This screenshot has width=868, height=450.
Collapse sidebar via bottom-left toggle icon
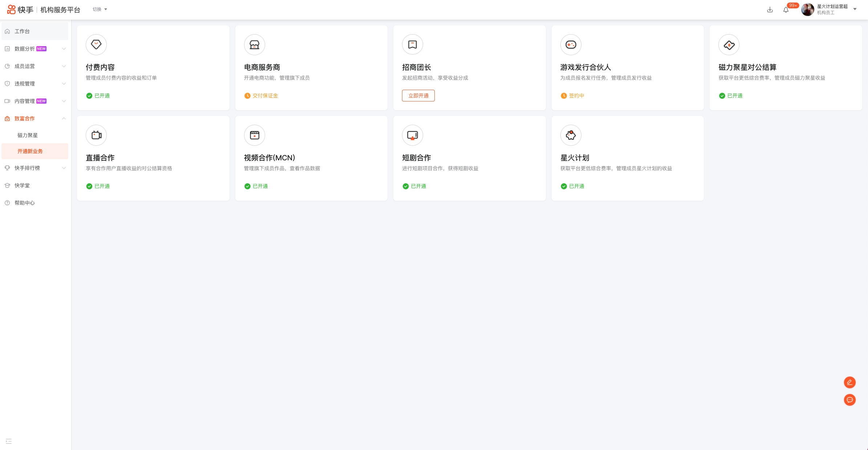coord(9,441)
